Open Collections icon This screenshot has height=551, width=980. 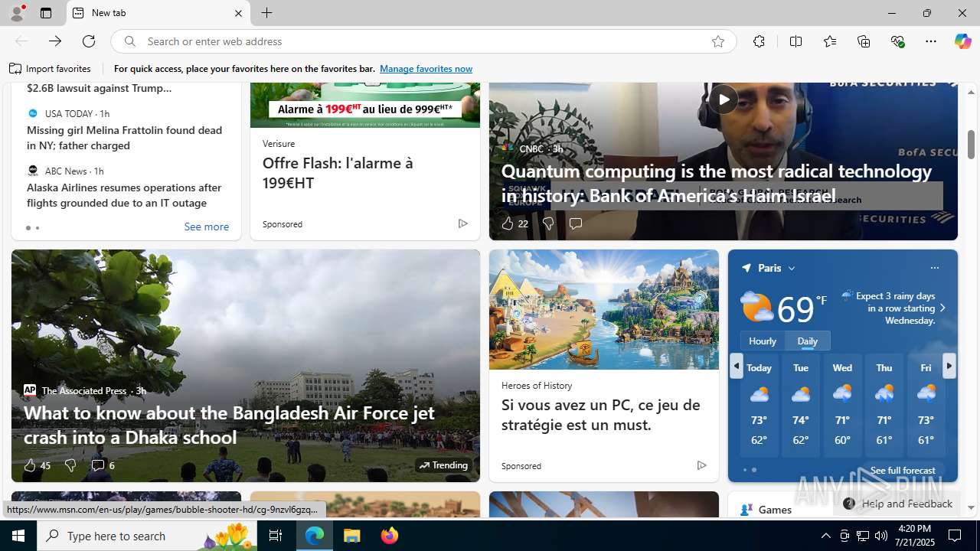click(864, 41)
